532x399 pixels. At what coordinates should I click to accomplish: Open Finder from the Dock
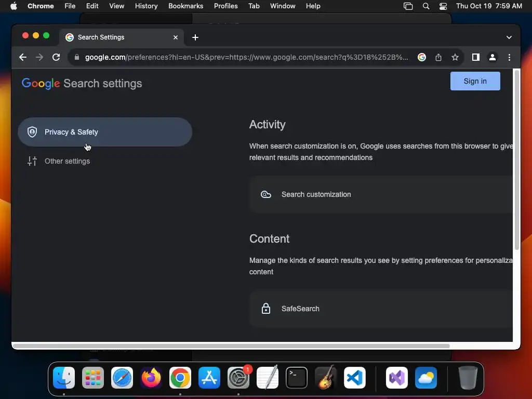pos(64,378)
